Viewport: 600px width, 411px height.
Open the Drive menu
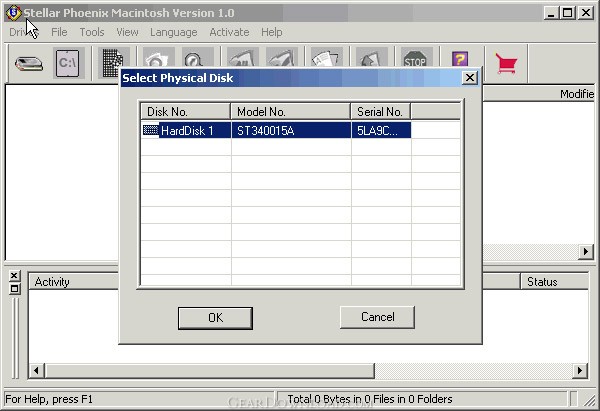click(22, 32)
